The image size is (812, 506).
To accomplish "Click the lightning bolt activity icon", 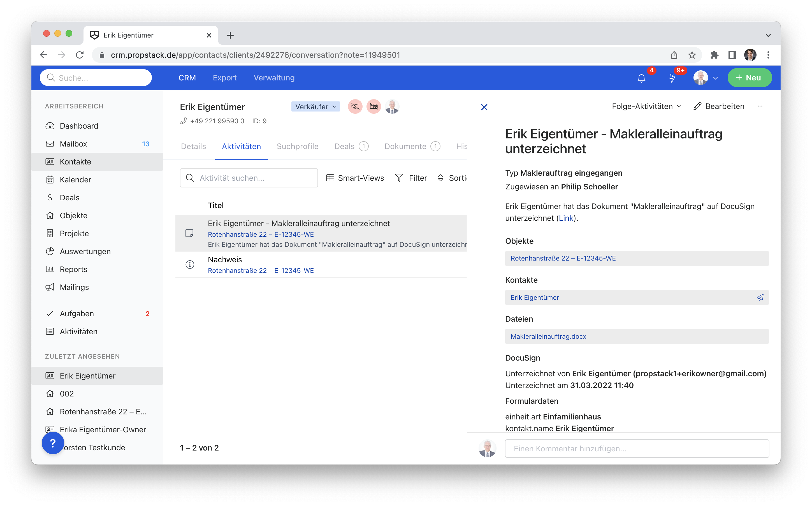I will (x=672, y=78).
